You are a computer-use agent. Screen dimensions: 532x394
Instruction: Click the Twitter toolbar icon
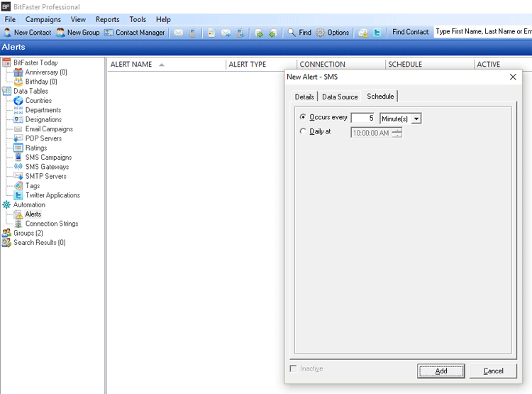click(x=377, y=33)
